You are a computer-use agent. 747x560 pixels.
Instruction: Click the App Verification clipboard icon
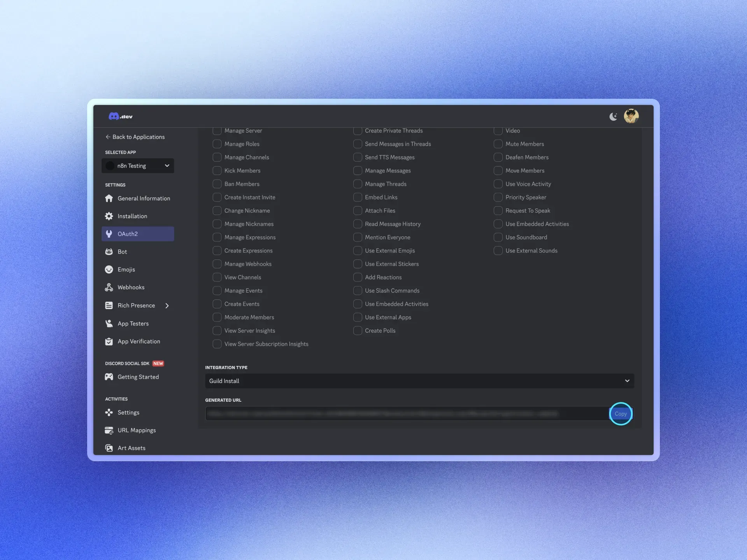pyautogui.click(x=109, y=341)
